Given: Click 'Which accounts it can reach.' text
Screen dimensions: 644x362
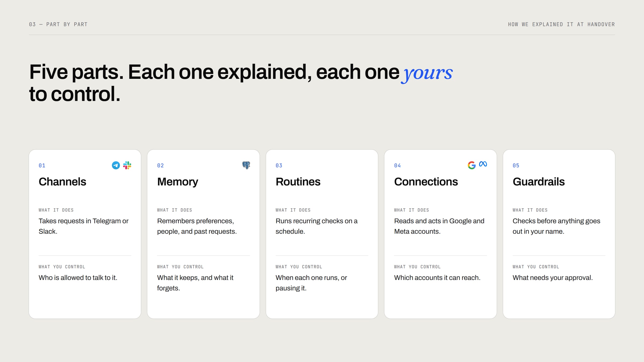Looking at the screenshot, I should coord(437,278).
